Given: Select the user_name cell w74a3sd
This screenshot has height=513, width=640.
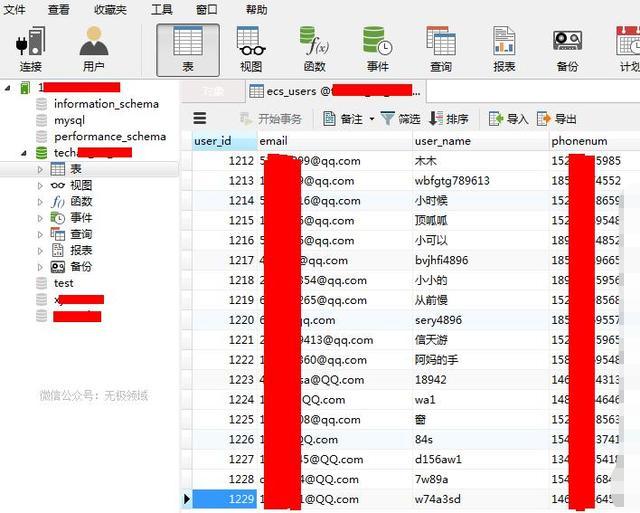Looking at the screenshot, I should tap(480, 499).
